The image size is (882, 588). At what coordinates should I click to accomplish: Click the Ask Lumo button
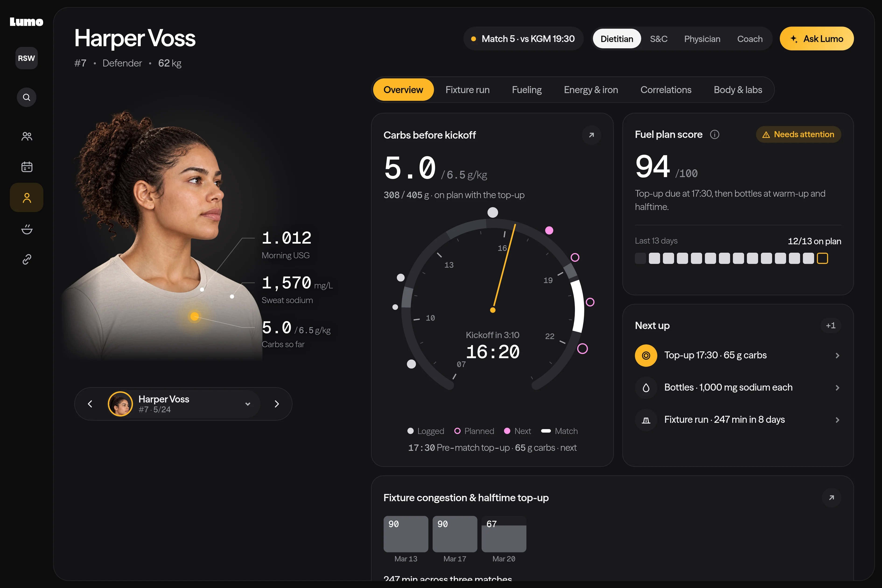point(816,39)
